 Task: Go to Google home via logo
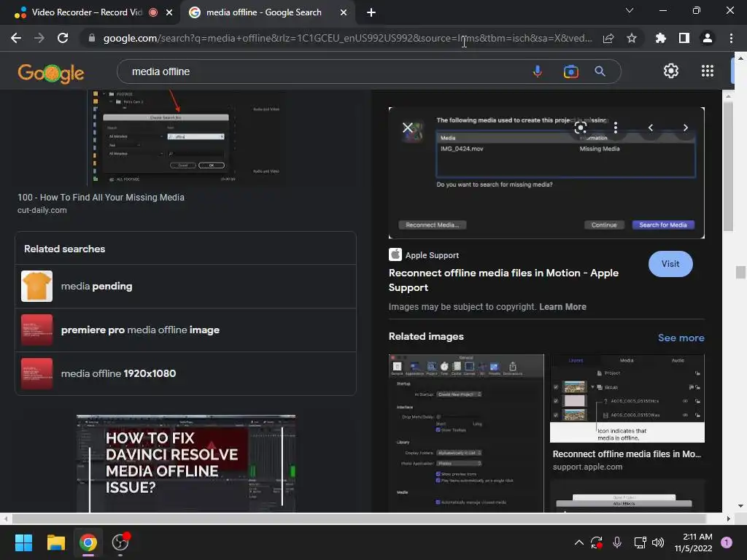[51, 73]
